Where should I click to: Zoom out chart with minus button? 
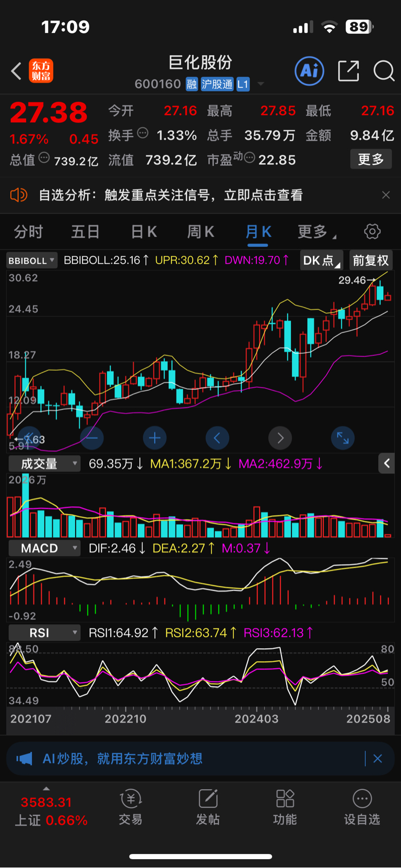pyautogui.click(x=92, y=437)
